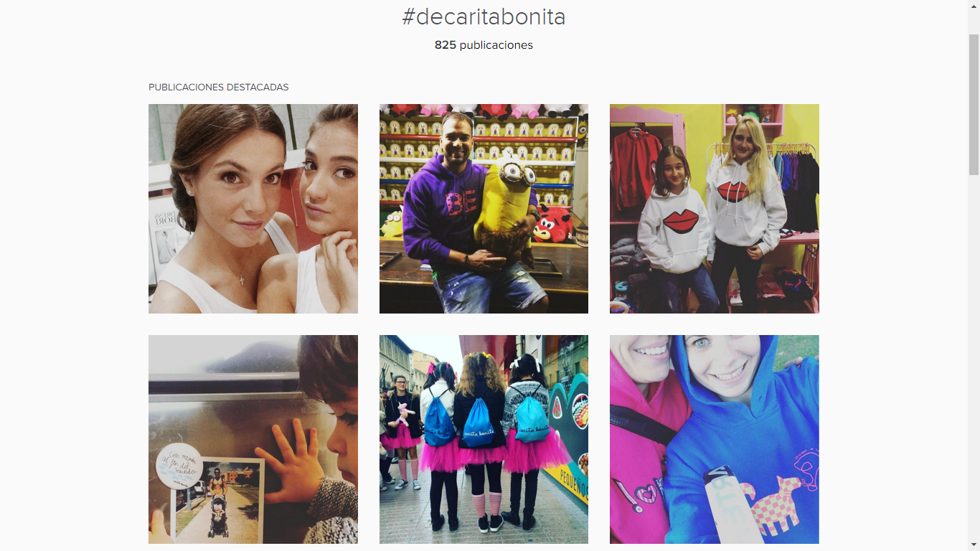This screenshot has width=980, height=551.
Task: Open the photo of man holding Minion plush
Action: [x=484, y=209]
